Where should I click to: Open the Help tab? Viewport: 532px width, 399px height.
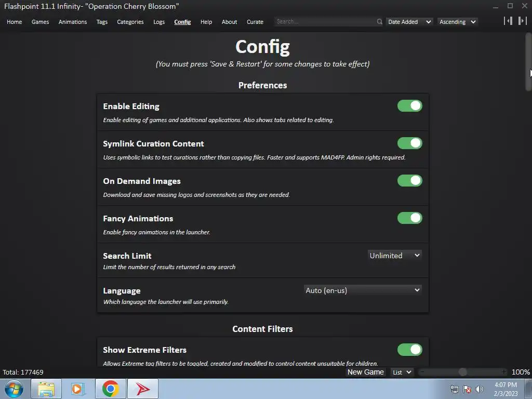point(206,22)
